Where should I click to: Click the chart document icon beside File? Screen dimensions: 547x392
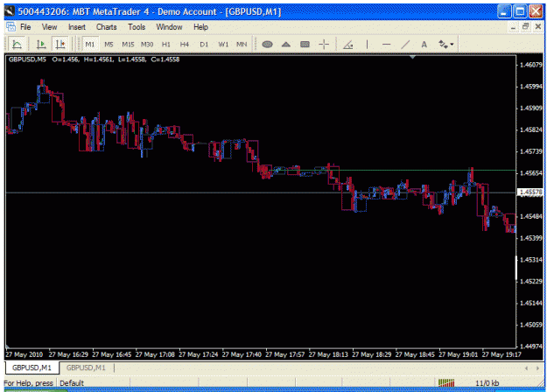(11, 26)
